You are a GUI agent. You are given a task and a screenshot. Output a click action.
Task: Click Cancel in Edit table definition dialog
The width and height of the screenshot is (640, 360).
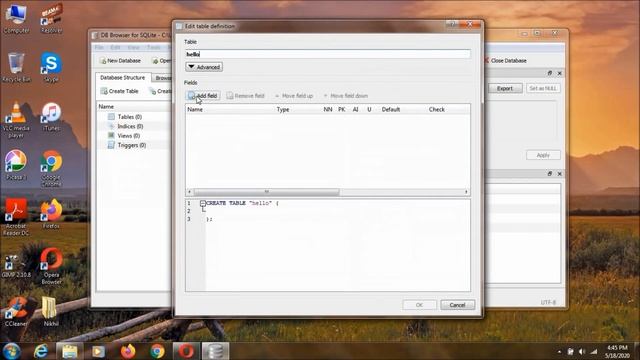tap(457, 305)
